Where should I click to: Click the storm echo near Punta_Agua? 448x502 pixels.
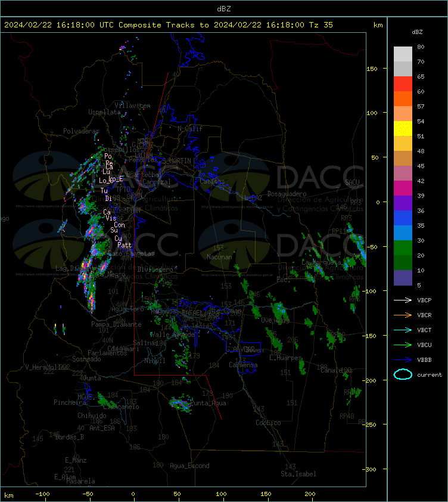180,404
